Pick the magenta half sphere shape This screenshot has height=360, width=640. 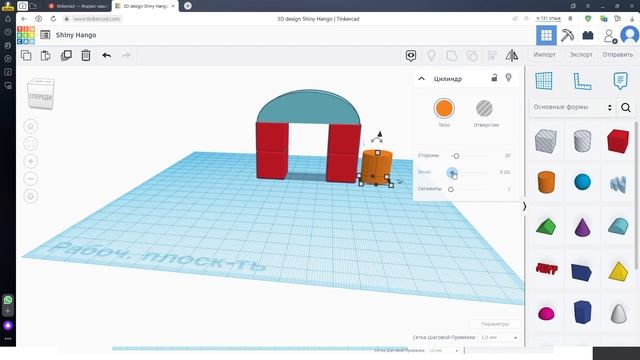546,313
